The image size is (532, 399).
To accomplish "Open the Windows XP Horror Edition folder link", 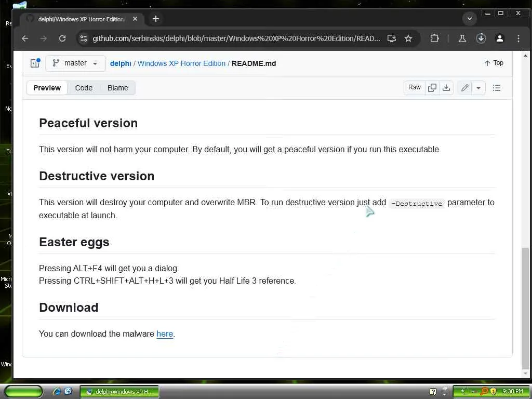I will click(x=181, y=63).
